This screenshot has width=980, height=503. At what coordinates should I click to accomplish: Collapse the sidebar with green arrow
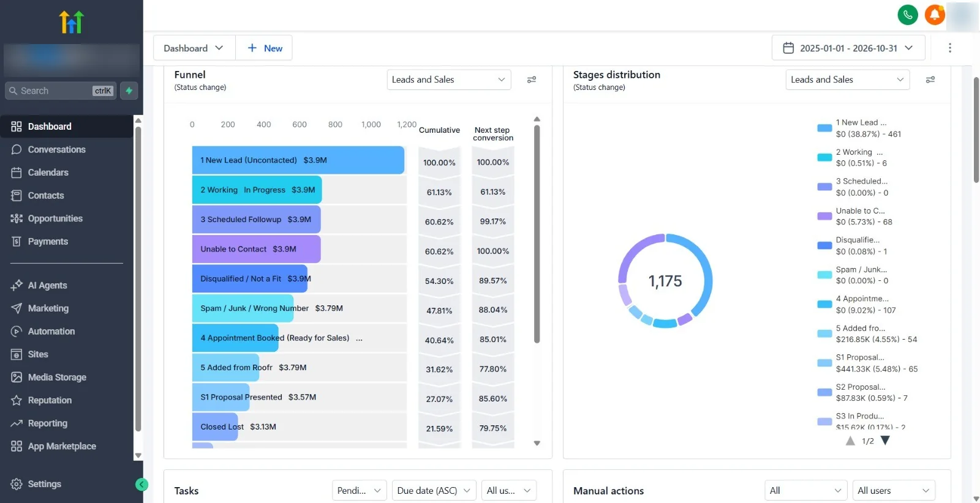(x=141, y=485)
